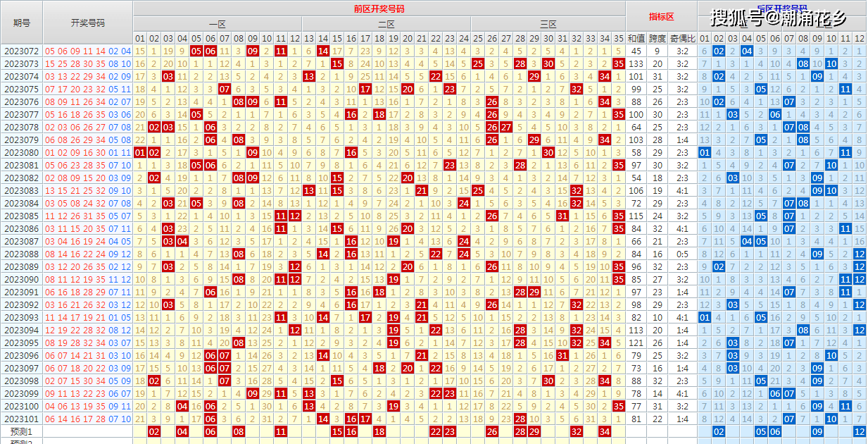Click draw numbers 13 15 21 25 32 09 10
This screenshot has width=868, height=444.
(88, 190)
